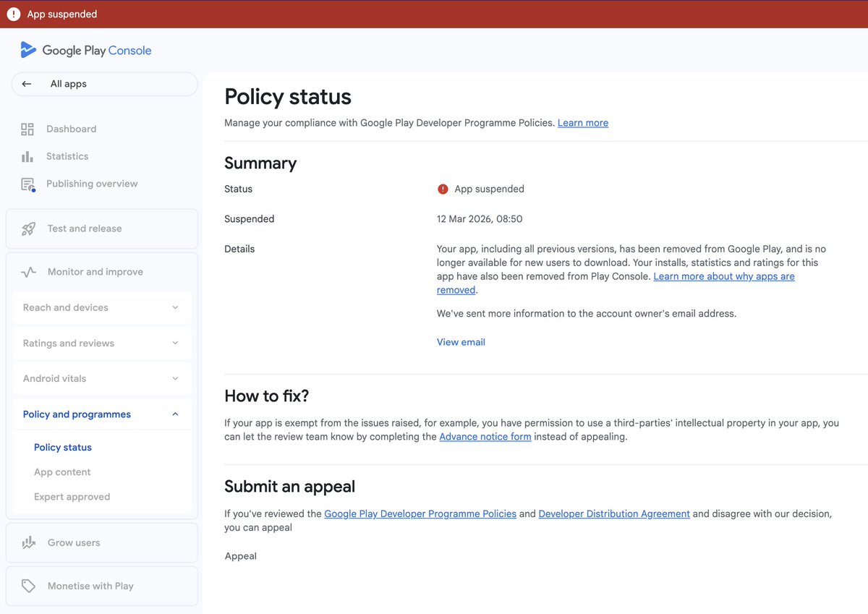
Task: Click the Suspended row label
Action: click(x=250, y=218)
